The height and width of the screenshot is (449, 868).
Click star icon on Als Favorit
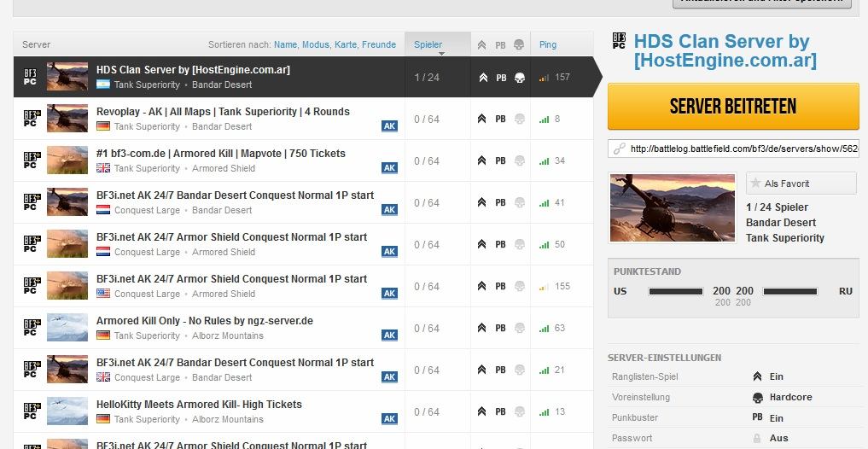pos(754,184)
